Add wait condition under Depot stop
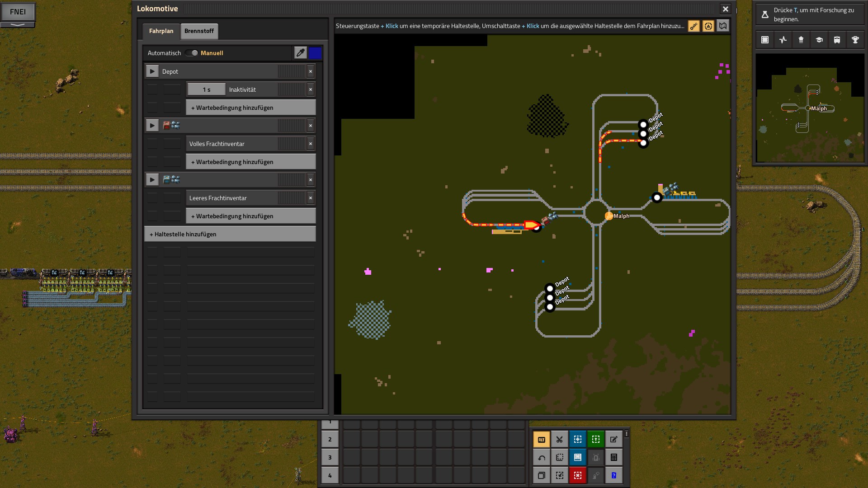 [x=250, y=108]
